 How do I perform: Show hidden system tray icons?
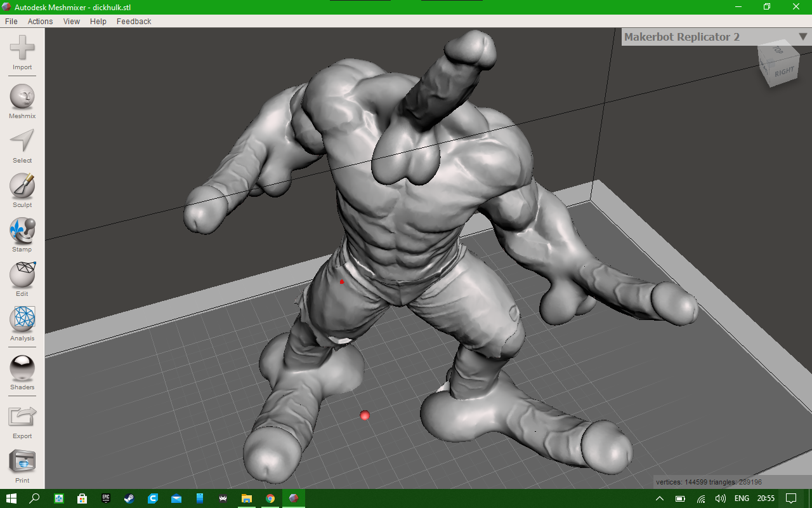[660, 498]
